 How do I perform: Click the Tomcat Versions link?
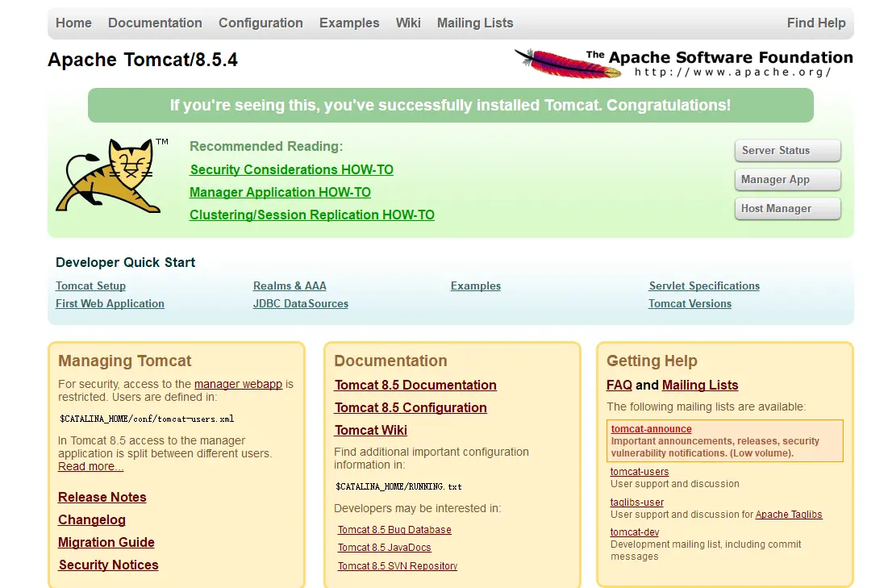click(x=690, y=303)
